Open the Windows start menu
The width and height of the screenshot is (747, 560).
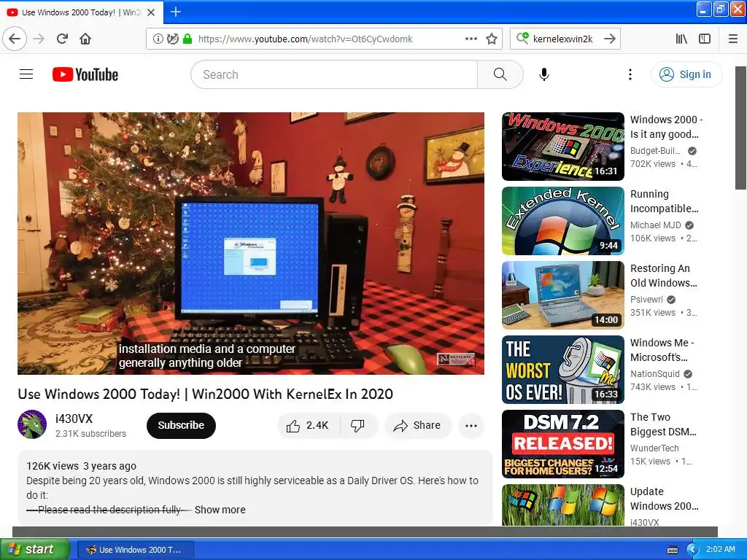35,549
